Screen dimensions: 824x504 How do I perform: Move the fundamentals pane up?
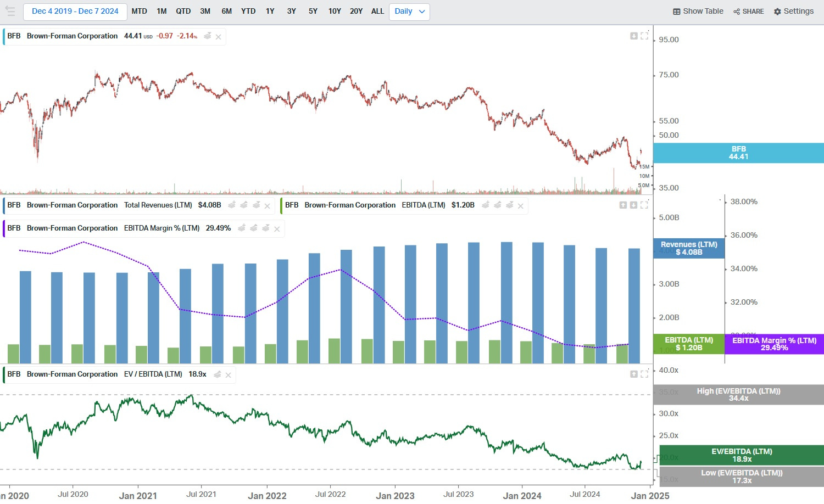pos(623,205)
